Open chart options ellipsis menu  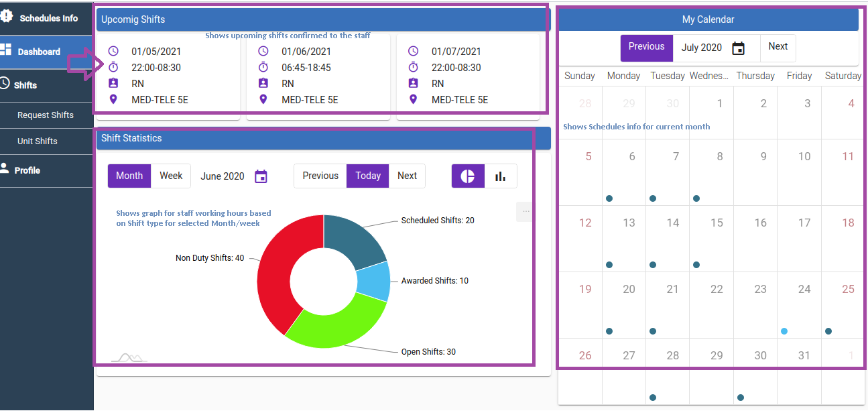coord(525,211)
